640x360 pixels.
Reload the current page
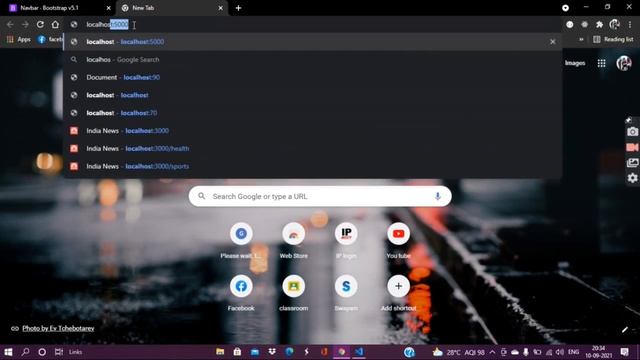(x=40, y=24)
